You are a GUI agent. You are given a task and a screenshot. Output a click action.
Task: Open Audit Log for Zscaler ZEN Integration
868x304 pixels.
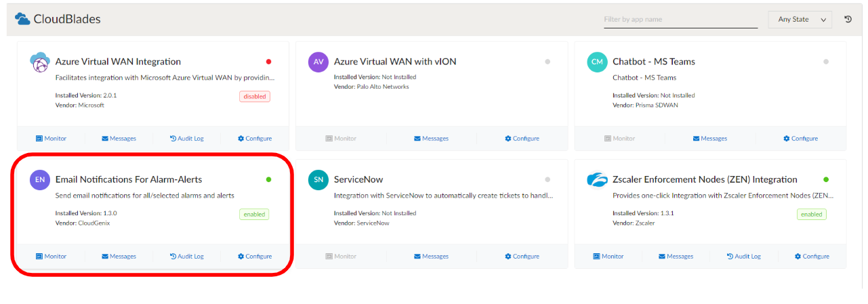743,257
